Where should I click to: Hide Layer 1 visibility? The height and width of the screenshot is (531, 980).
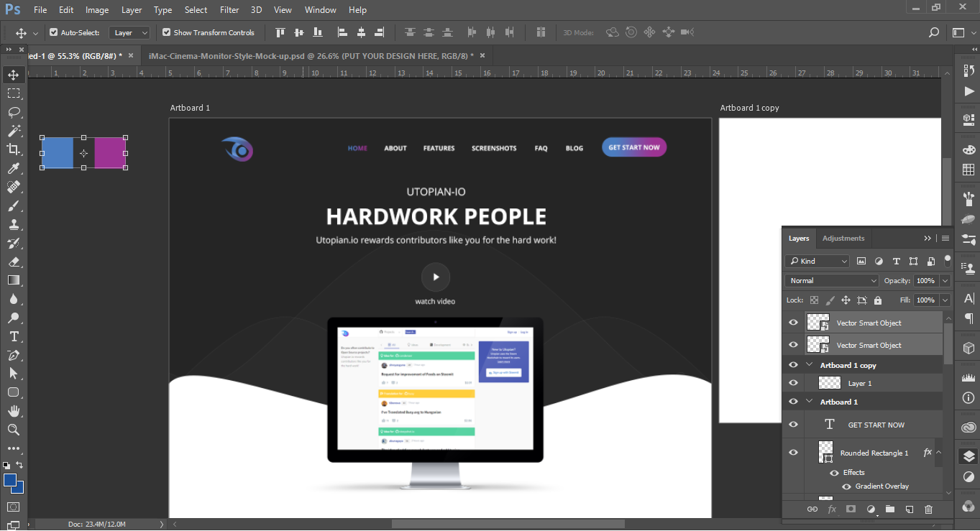pyautogui.click(x=793, y=384)
